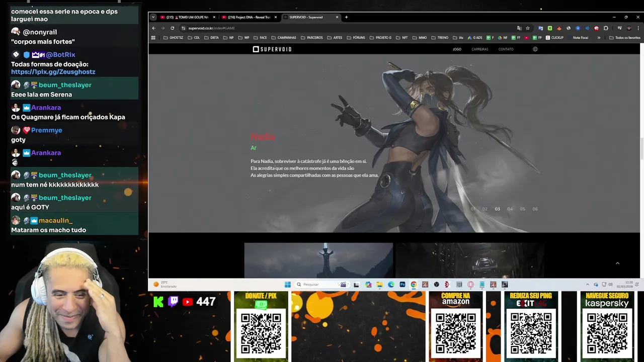Image resolution: width=644 pixels, height=362 pixels.
Task: Click chat username macaulin_
Action: 56,220
